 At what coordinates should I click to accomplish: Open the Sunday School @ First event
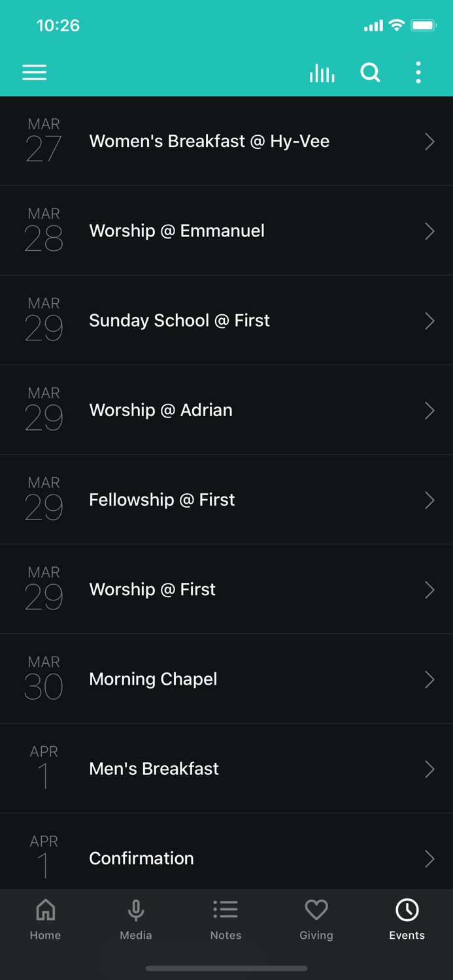(x=226, y=320)
